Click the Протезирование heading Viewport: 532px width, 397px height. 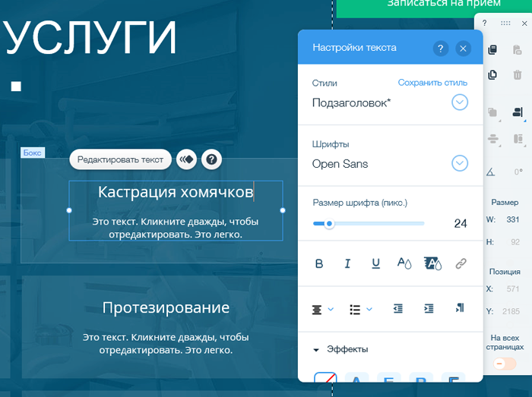(x=166, y=307)
